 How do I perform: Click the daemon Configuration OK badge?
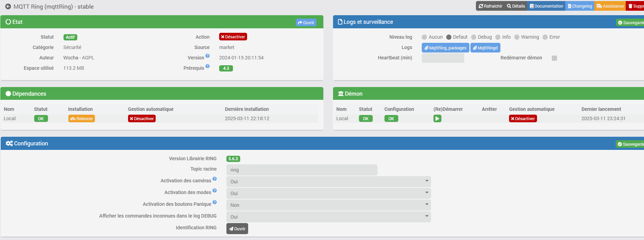click(x=391, y=118)
